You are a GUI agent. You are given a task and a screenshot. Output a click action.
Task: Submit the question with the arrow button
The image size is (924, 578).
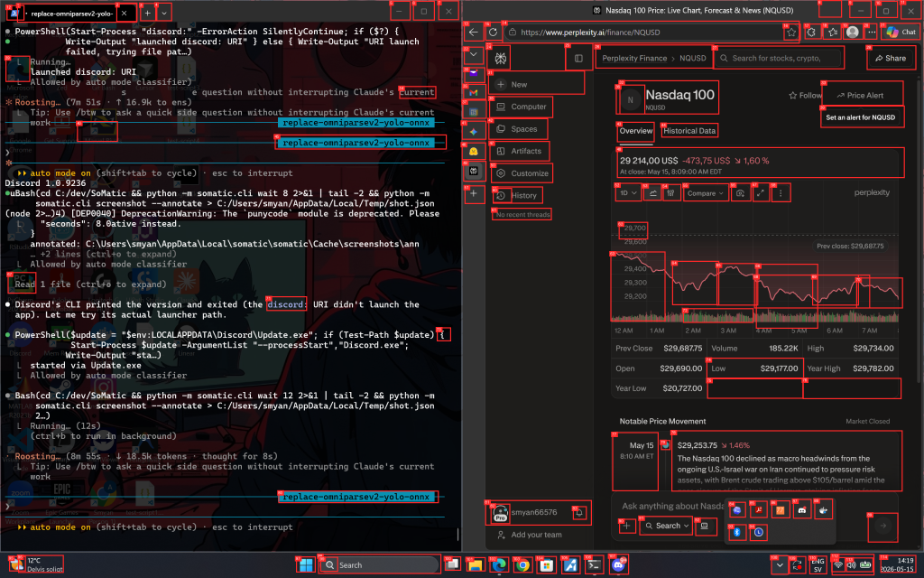point(882,526)
